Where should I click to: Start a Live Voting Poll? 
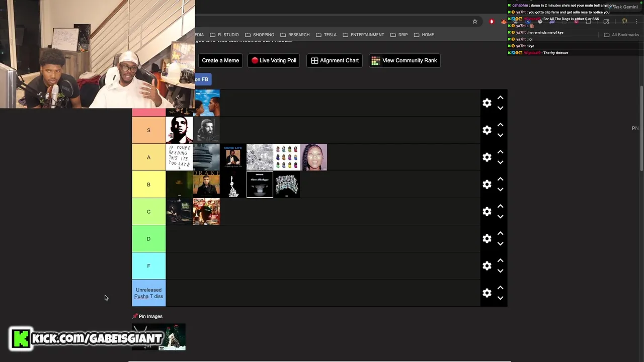tap(274, 60)
